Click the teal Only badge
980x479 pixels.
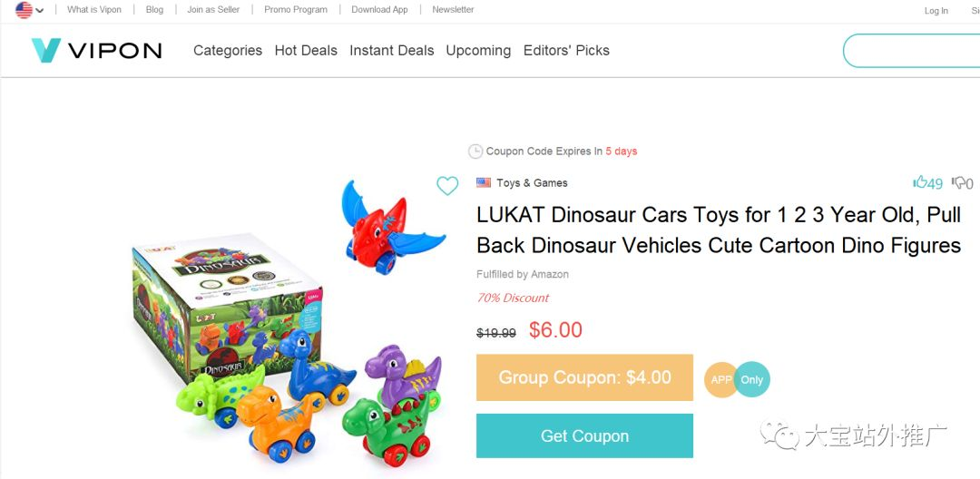click(x=752, y=380)
